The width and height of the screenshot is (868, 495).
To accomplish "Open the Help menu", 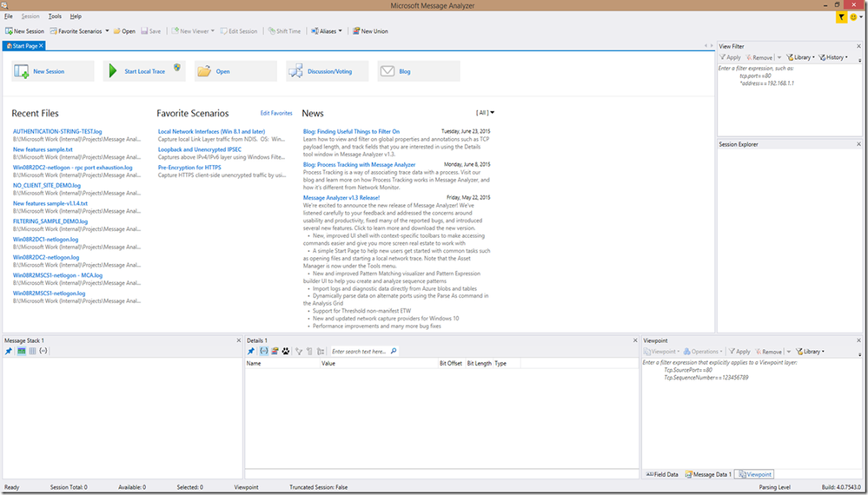I will [76, 16].
